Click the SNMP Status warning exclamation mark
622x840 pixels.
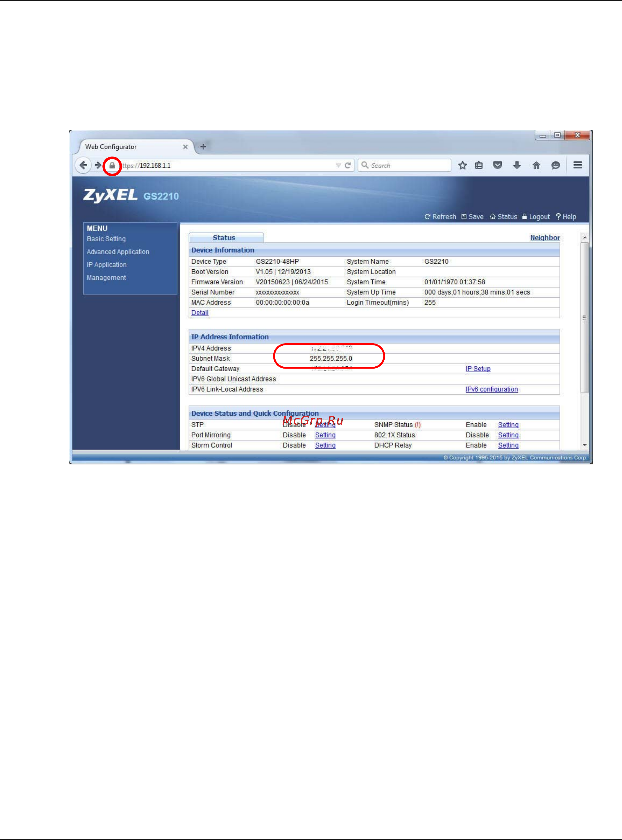418,425
